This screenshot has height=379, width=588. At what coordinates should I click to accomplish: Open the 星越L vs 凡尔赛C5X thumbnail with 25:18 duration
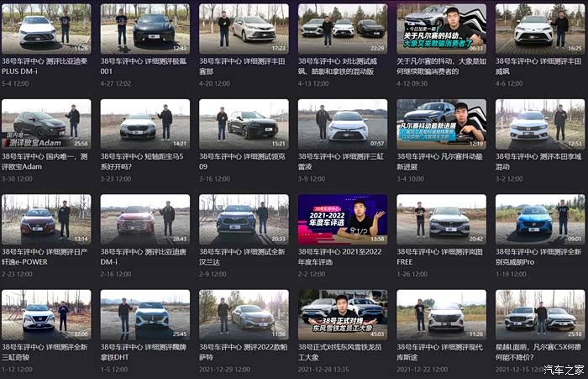tap(540, 315)
